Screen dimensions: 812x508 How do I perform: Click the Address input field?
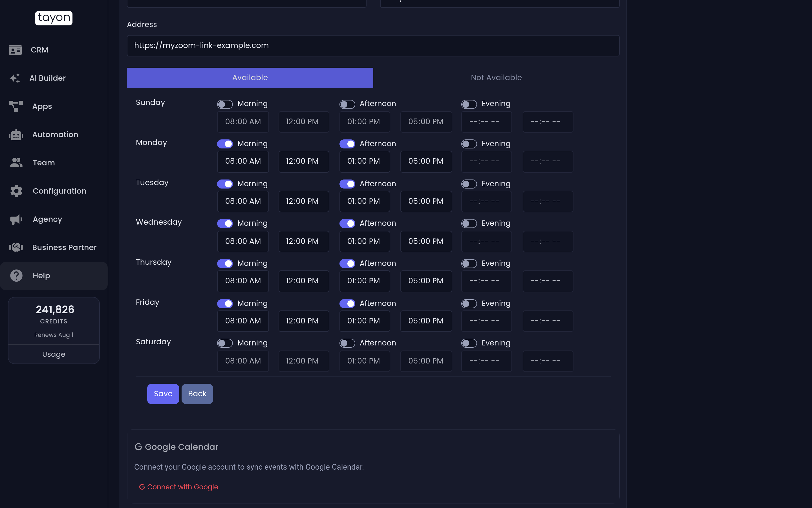click(373, 46)
